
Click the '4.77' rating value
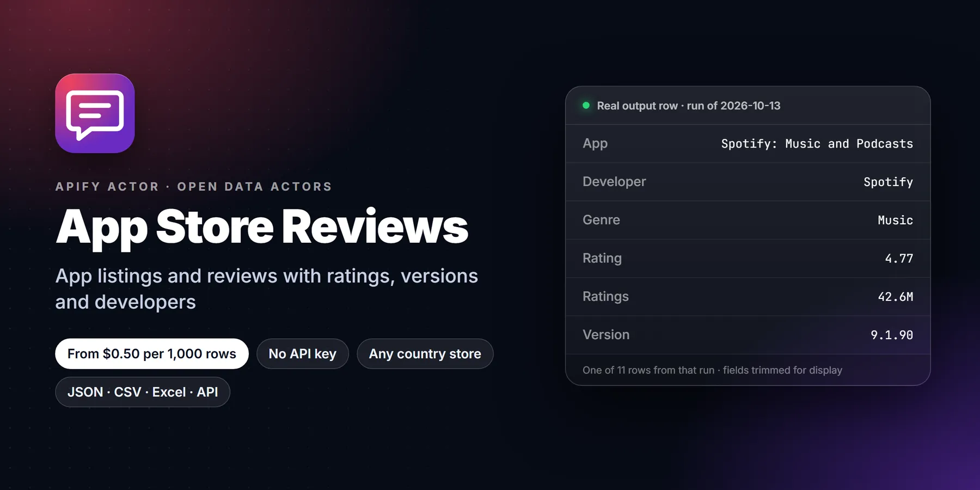point(899,259)
